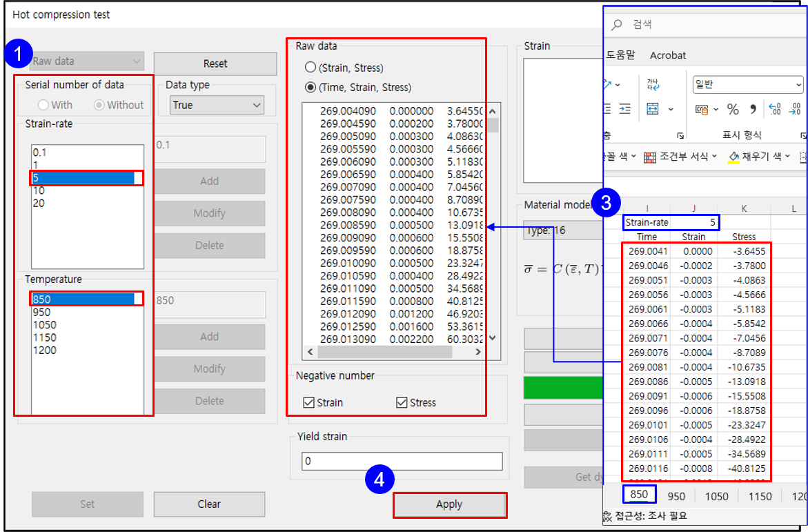
Task: Expand the accounting format dropdown arrow
Action: 716,109
